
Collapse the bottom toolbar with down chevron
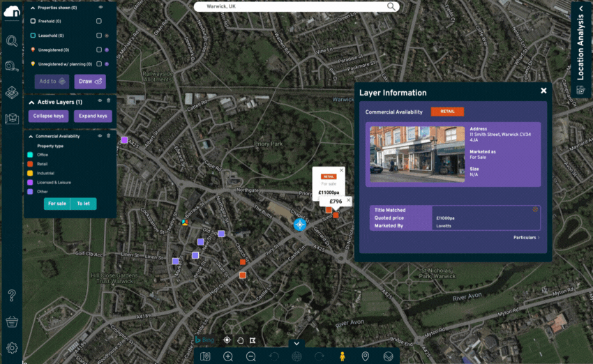point(296,344)
